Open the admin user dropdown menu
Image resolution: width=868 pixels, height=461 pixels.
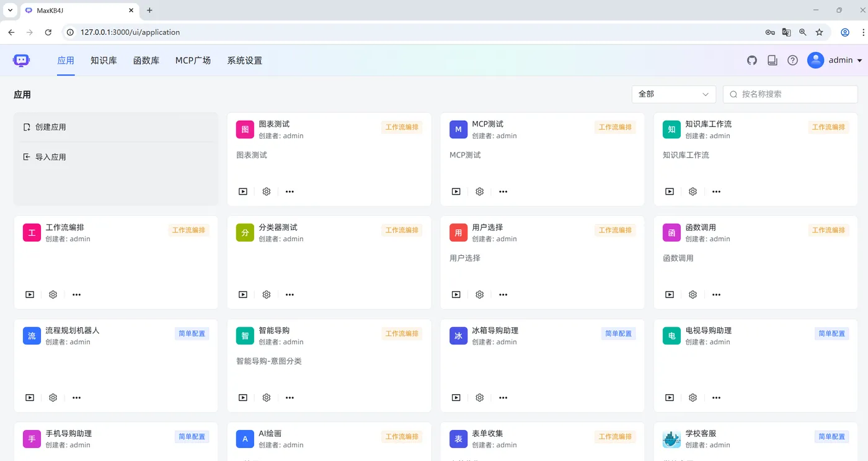(835, 60)
